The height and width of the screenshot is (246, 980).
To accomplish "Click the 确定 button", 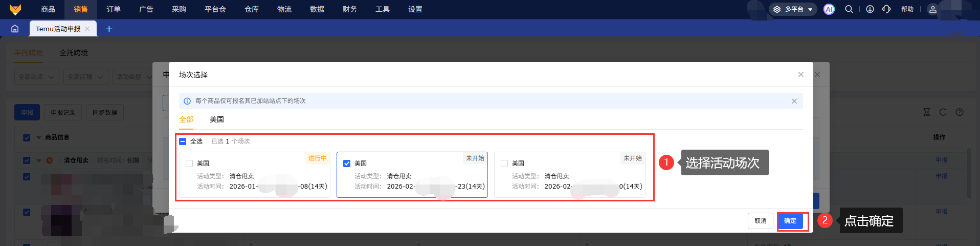I will pyautogui.click(x=790, y=221).
